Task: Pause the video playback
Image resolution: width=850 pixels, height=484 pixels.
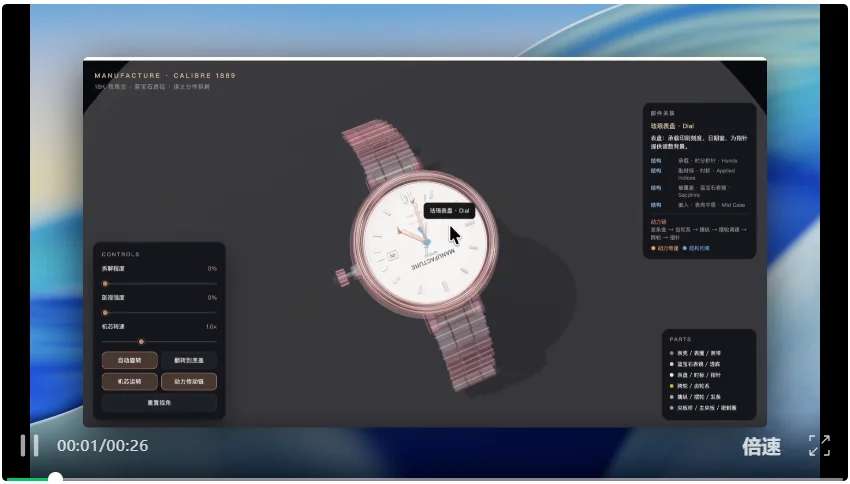Action: pyautogui.click(x=29, y=446)
